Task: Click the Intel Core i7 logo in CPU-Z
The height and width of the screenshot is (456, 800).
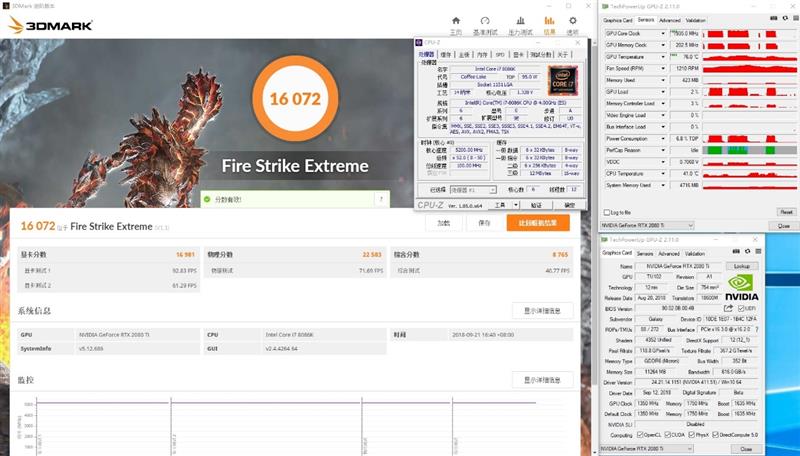Action: click(x=563, y=81)
